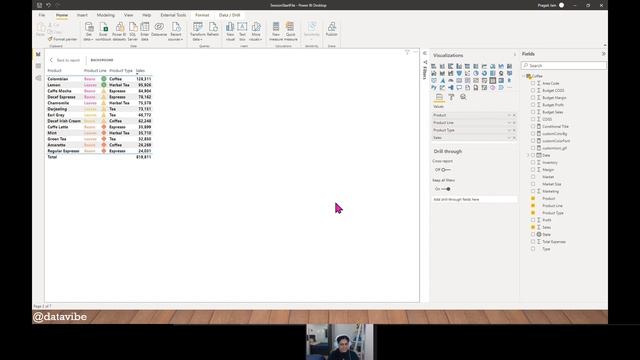
Task: Open dropdown arrow on Product value well
Action: [509, 115]
